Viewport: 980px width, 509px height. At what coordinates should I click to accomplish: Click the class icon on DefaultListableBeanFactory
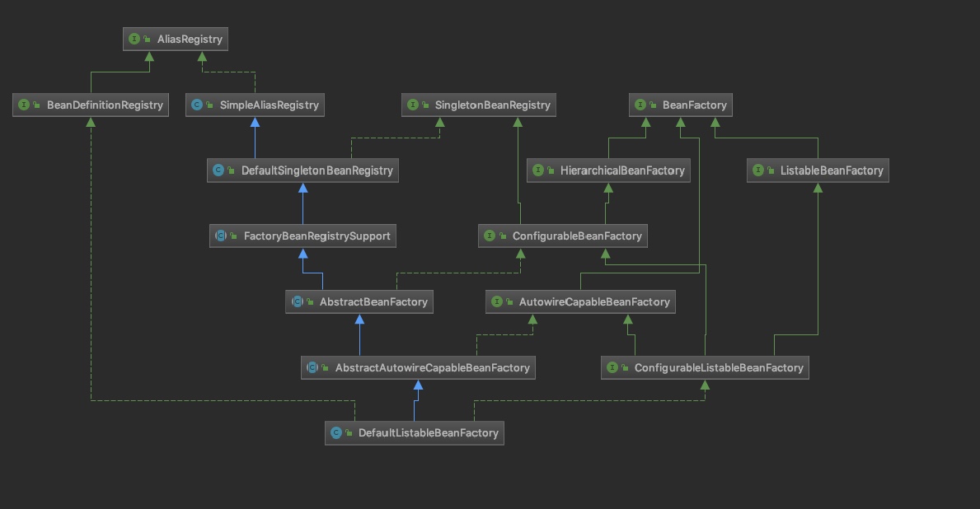point(335,432)
